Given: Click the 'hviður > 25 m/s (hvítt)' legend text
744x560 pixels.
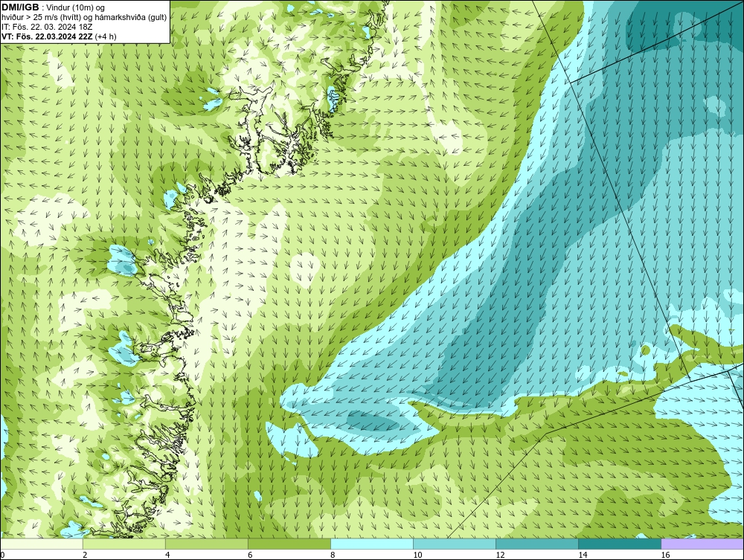Looking at the screenshot, I should pyautogui.click(x=42, y=18).
